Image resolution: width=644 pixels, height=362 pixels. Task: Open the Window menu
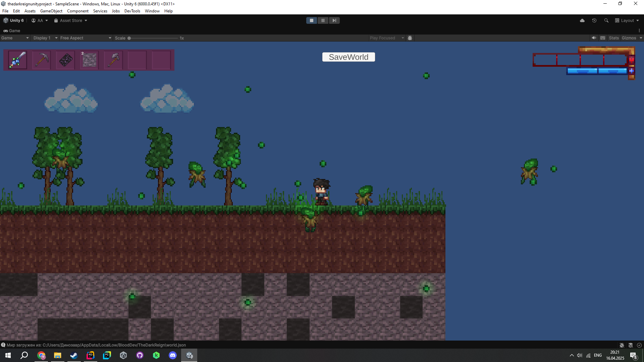(152, 11)
